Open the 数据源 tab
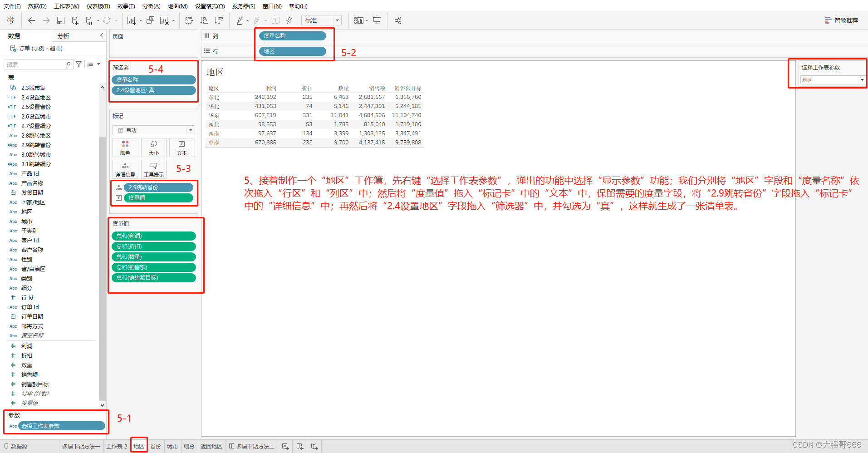 [16, 447]
